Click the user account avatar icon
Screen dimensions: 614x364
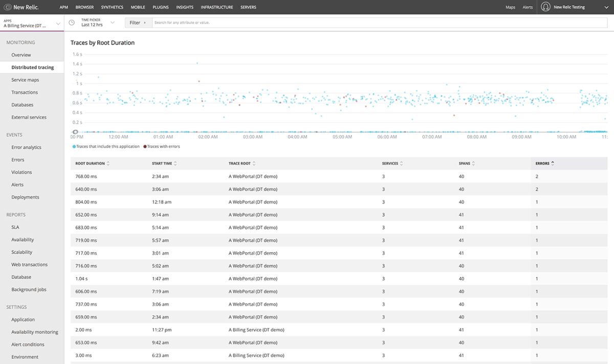pyautogui.click(x=545, y=7)
